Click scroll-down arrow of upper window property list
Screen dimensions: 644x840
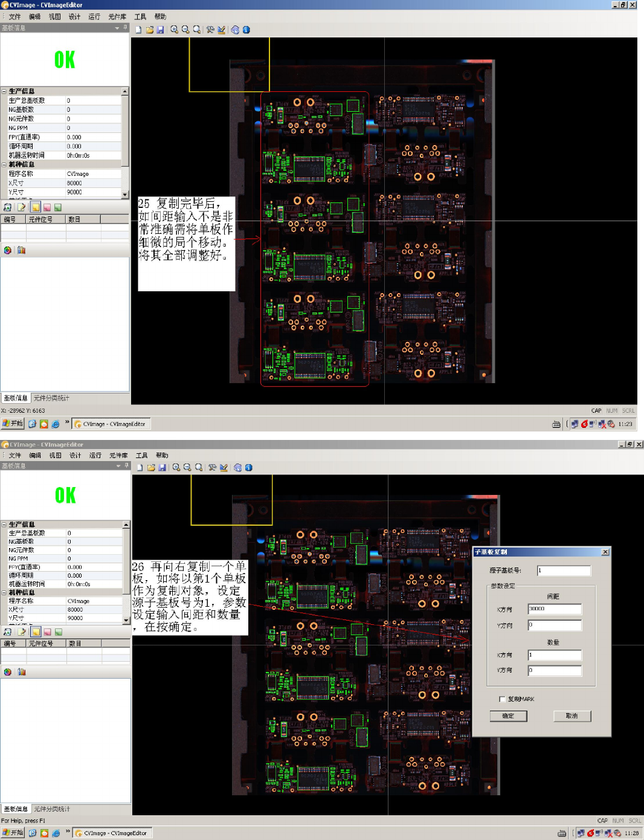coord(125,195)
